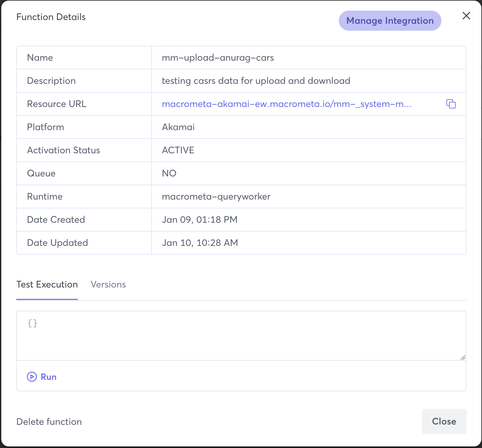This screenshot has width=482, height=448.
Task: Click the Delete function link
Action: 49,422
